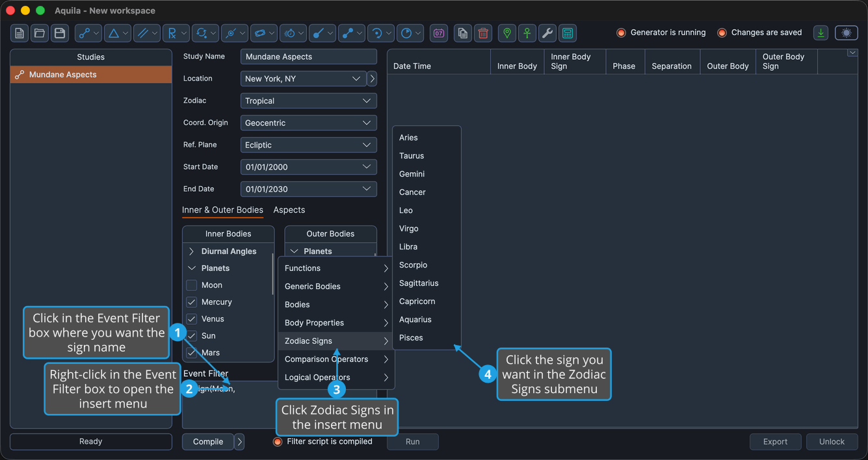Click the green ankh icon
Screen dimensions: 868x460
pyautogui.click(x=527, y=33)
